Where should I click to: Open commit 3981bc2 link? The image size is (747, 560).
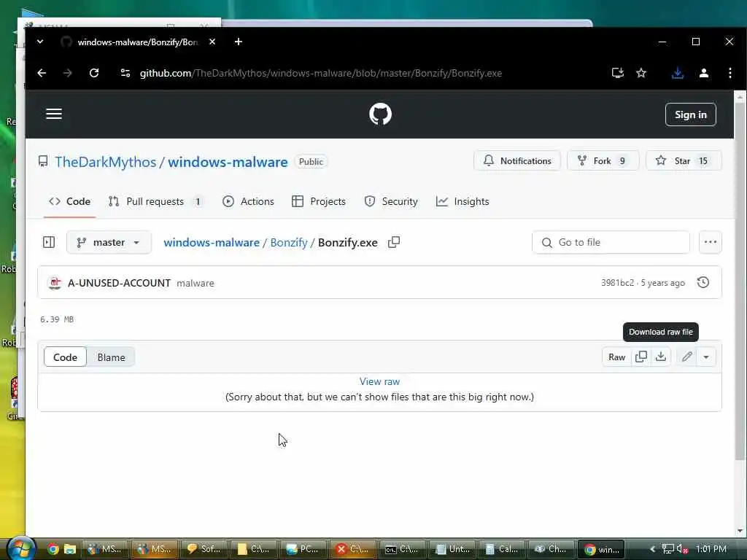(617, 283)
